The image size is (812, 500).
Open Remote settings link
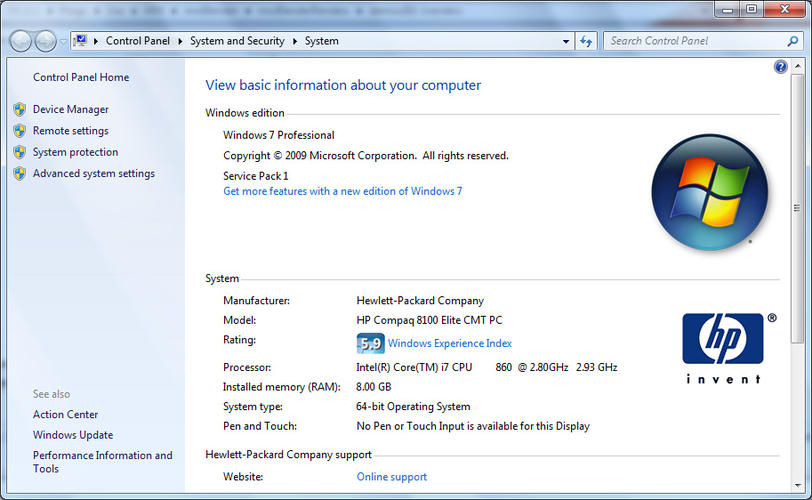tap(70, 130)
